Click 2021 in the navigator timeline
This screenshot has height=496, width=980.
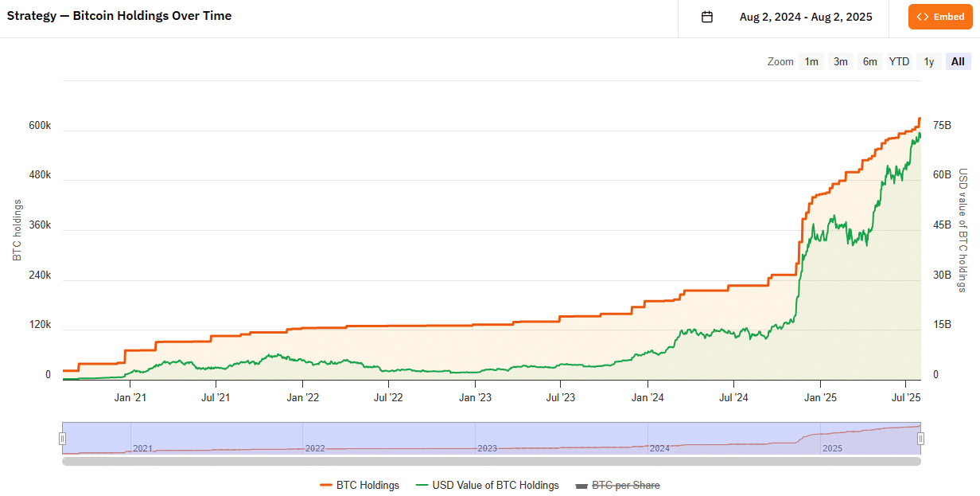pyautogui.click(x=142, y=448)
